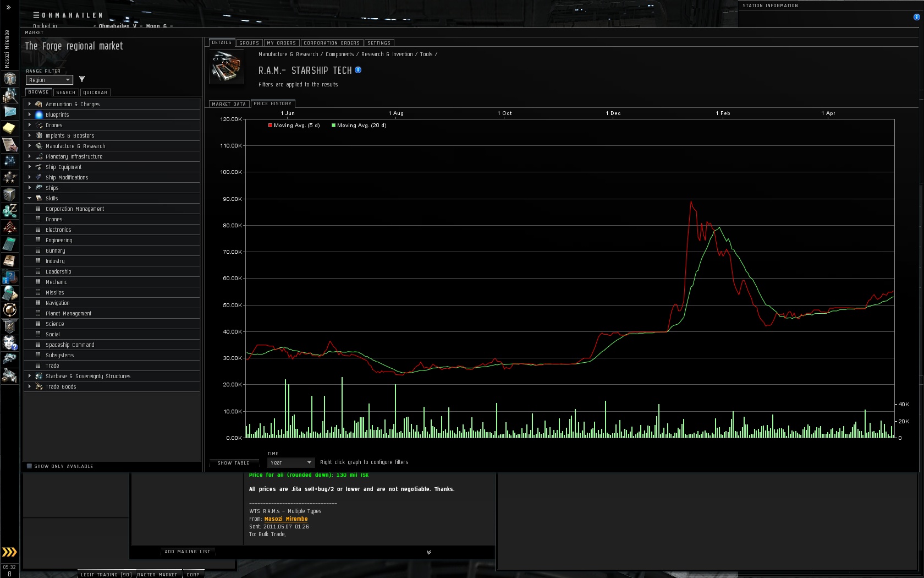
Task: Select the Spaceship Command skill group
Action: (112, 345)
